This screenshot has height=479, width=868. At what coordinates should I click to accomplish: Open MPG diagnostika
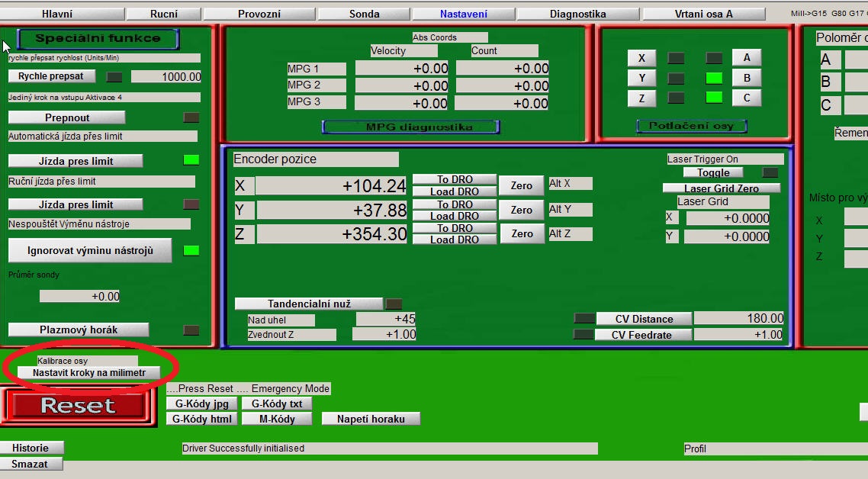point(410,127)
